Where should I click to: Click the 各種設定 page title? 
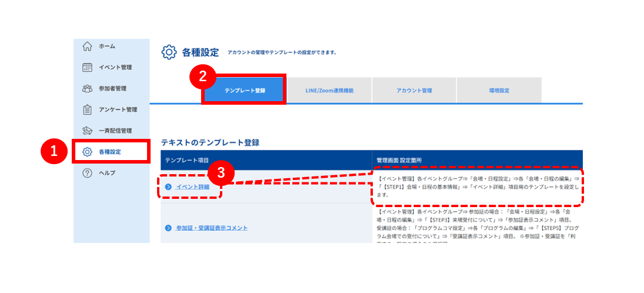click(201, 52)
